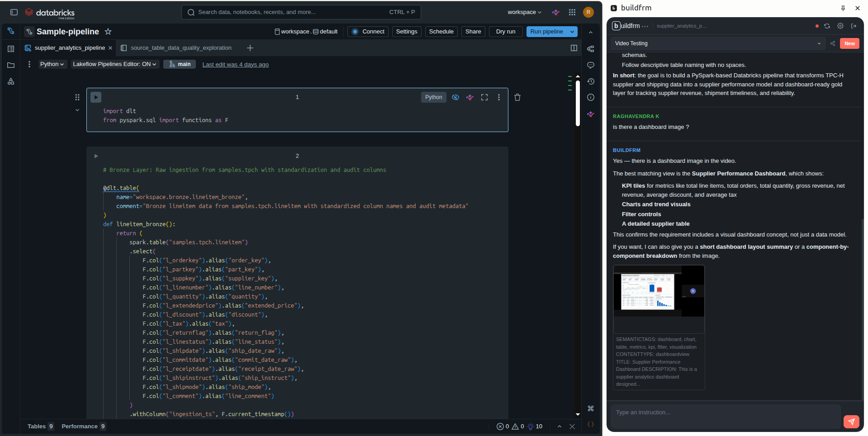
Task: Open the Databricks Assistant sparkle icon in header
Action: coord(556,12)
